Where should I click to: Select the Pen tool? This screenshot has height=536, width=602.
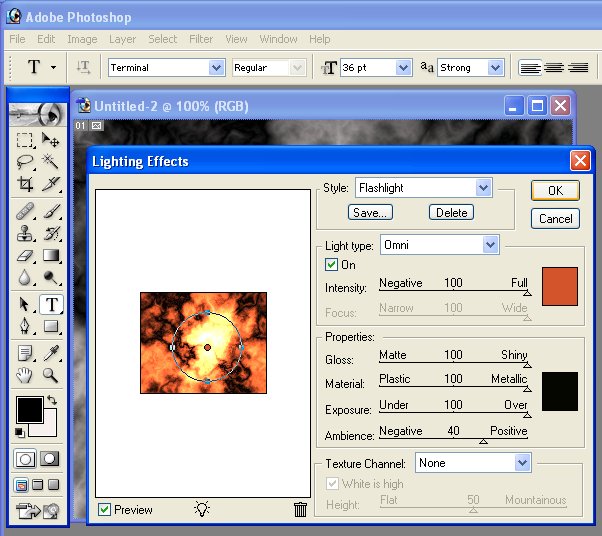pyautogui.click(x=25, y=326)
